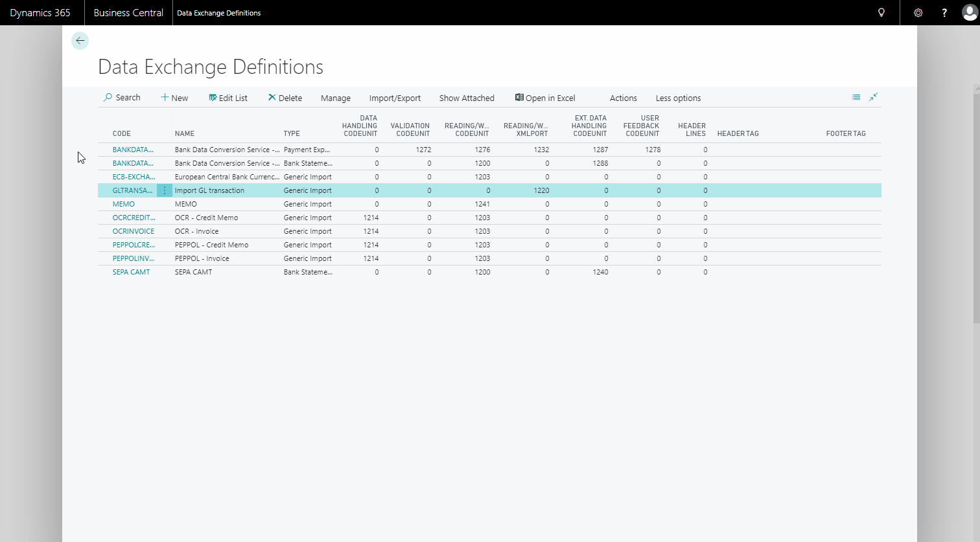Sort the list by the NAME column header

[184, 133]
